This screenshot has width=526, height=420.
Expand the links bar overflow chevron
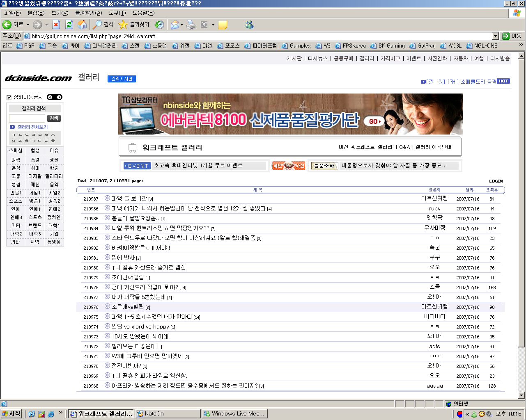[521, 45]
